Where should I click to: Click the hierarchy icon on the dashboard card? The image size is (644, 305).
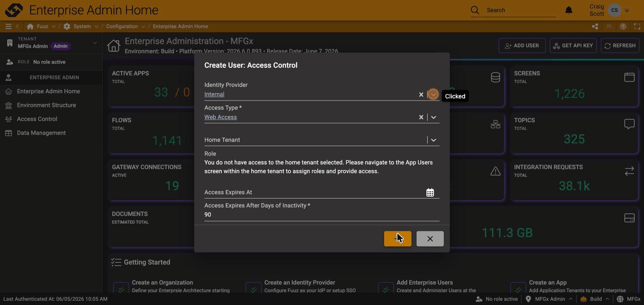coord(495,124)
